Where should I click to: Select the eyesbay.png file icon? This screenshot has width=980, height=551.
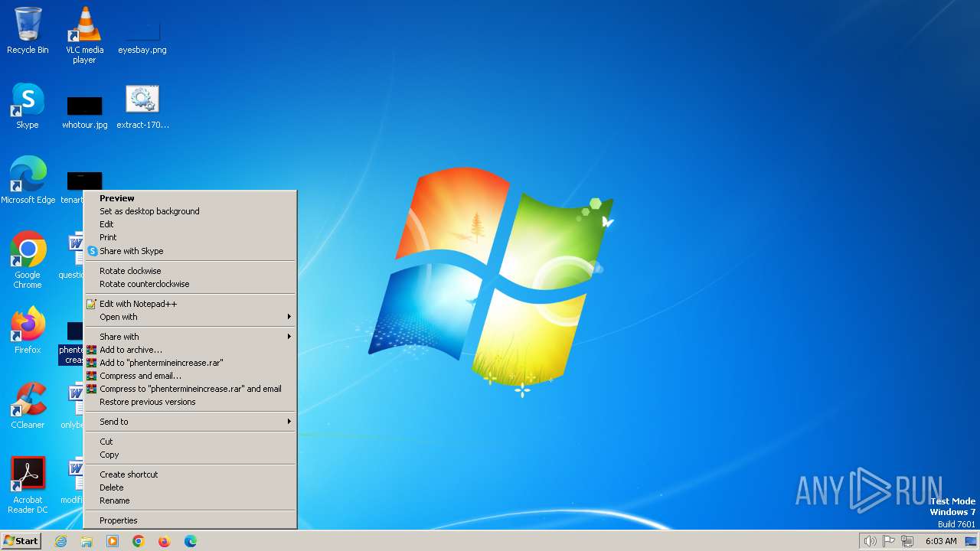click(142, 35)
